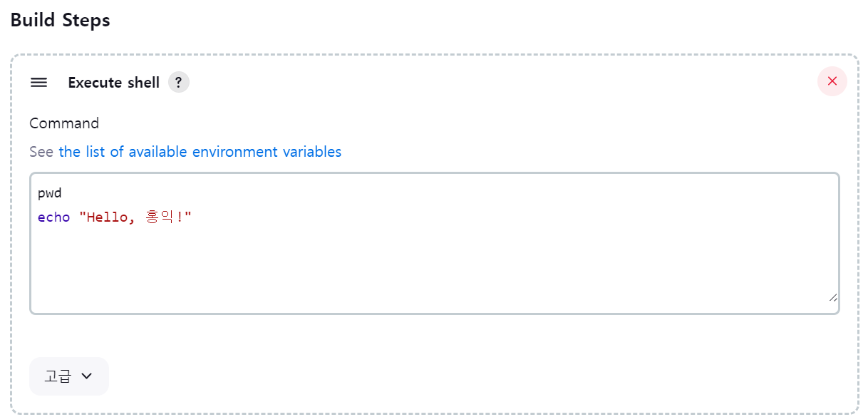
Task: Click the build step drag handle icon
Action: [38, 82]
